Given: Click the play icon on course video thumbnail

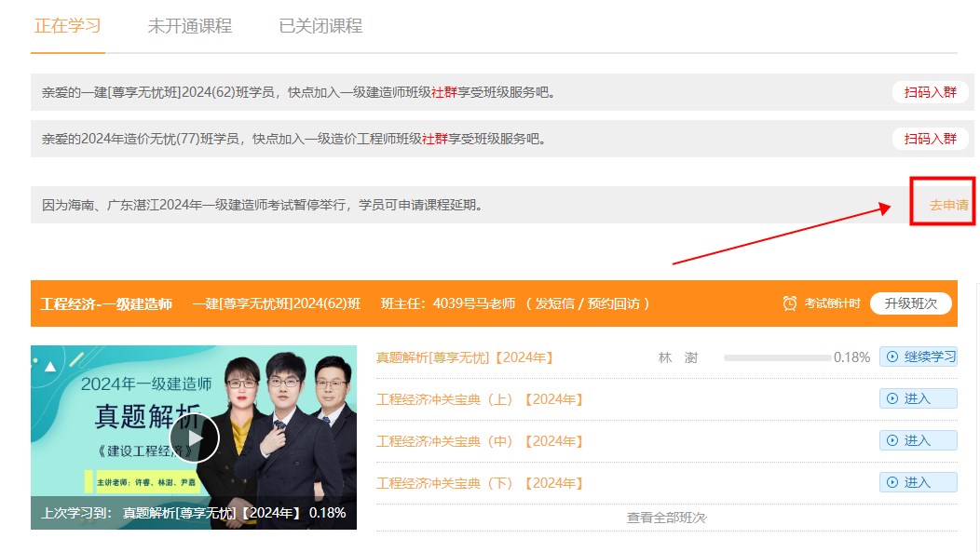Looking at the screenshot, I should (194, 438).
